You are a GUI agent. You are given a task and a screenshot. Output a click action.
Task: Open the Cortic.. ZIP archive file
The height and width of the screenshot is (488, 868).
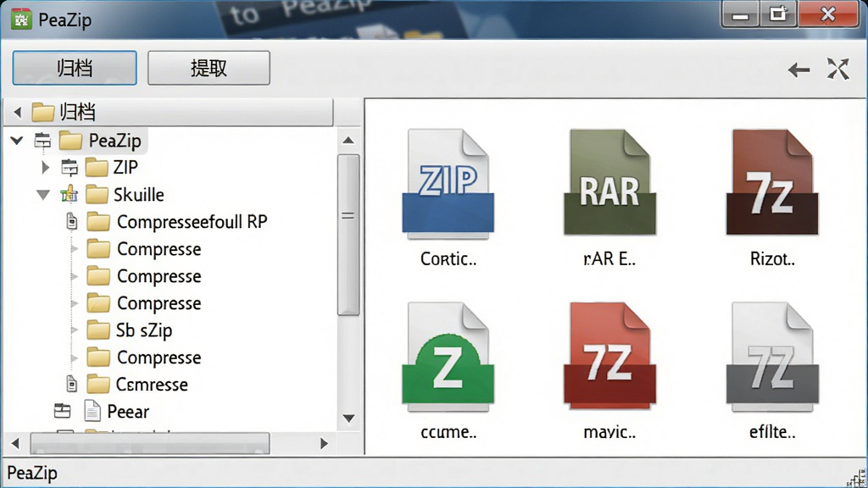tap(448, 184)
